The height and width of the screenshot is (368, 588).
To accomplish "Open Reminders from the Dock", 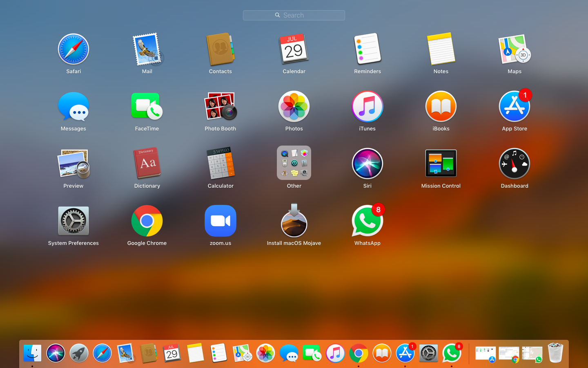I will (x=218, y=353).
